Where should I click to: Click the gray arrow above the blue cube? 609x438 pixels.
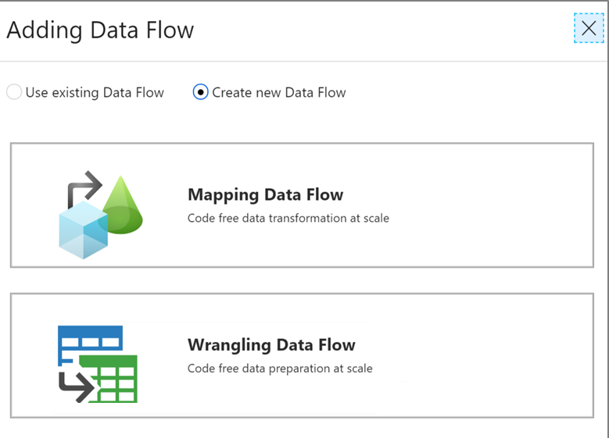(82, 186)
